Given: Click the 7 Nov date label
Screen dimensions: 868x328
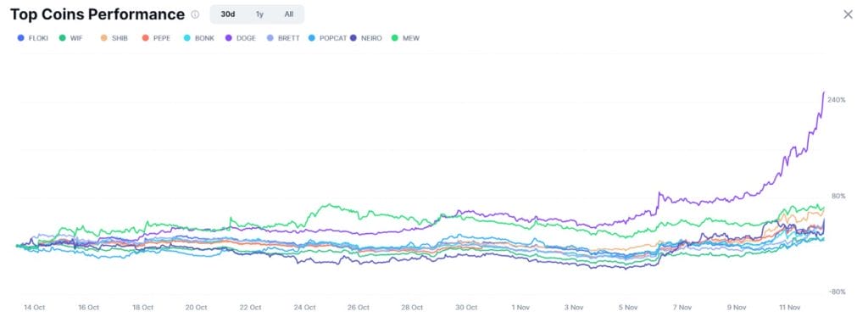Looking at the screenshot, I should click(x=682, y=307).
